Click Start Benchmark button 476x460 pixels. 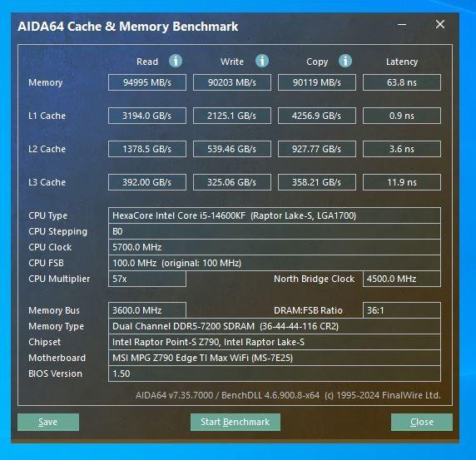pyautogui.click(x=236, y=422)
